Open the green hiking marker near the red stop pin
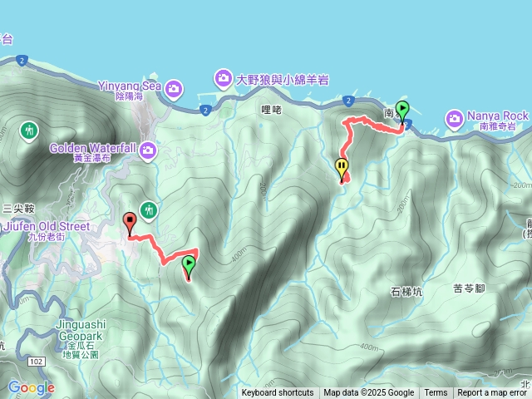 (149, 211)
